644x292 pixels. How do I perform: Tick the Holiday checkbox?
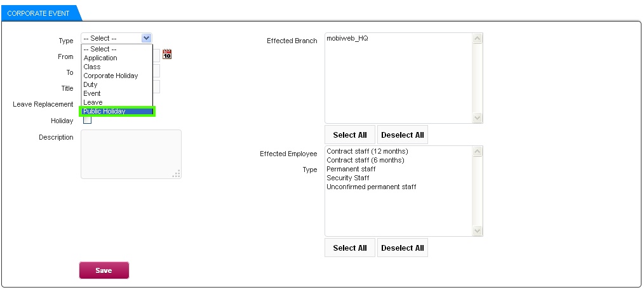[87, 120]
